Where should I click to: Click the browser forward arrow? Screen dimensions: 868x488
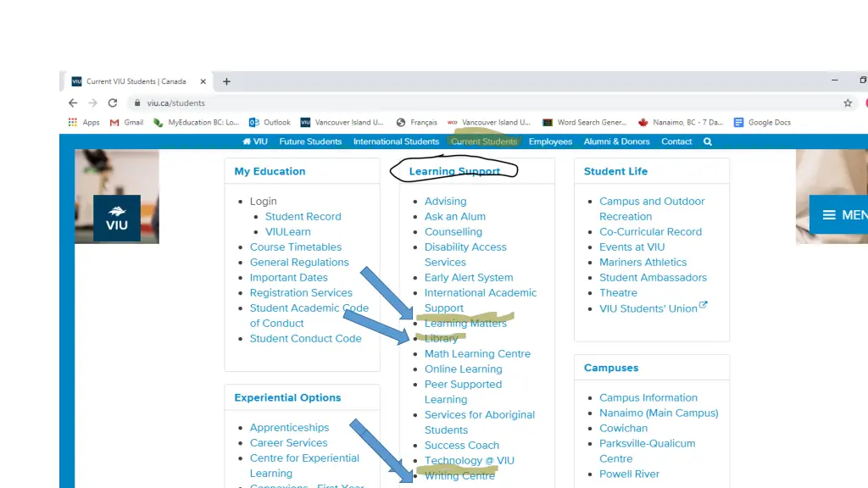tap(92, 103)
